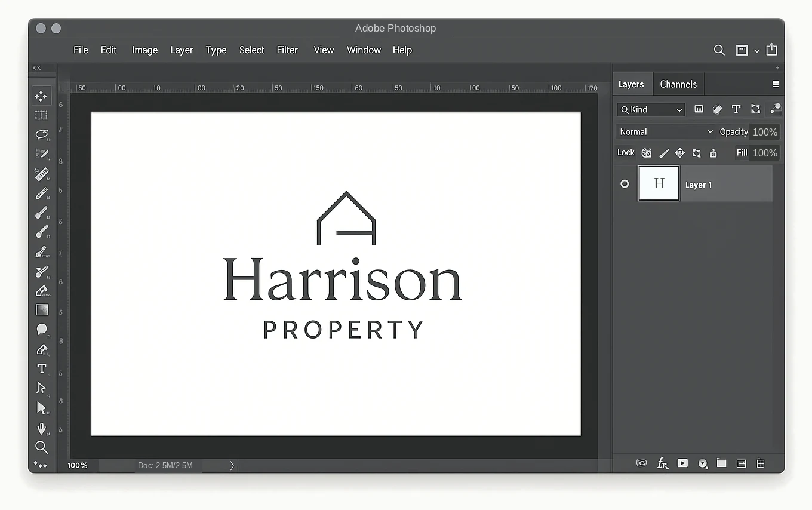Select the Type tool
Viewport: 812px width, 510px height.
42,368
